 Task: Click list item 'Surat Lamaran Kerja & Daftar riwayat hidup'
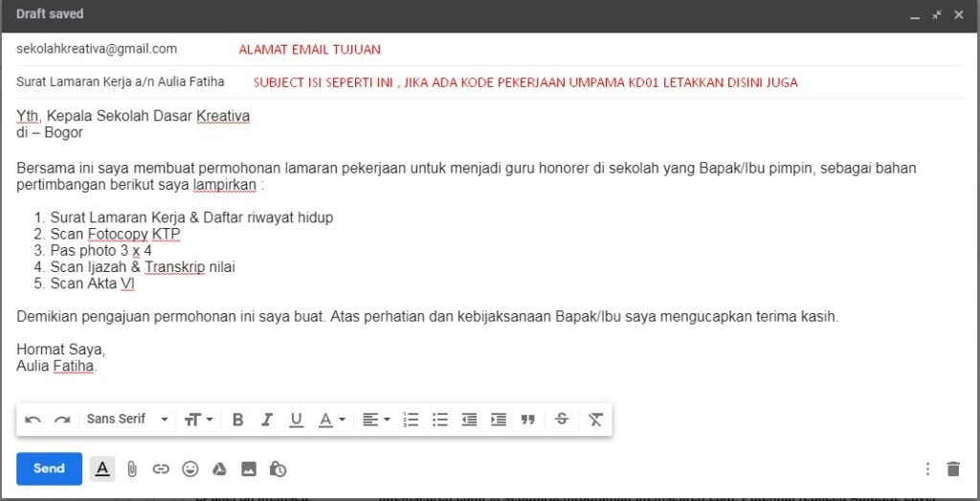coord(191,217)
